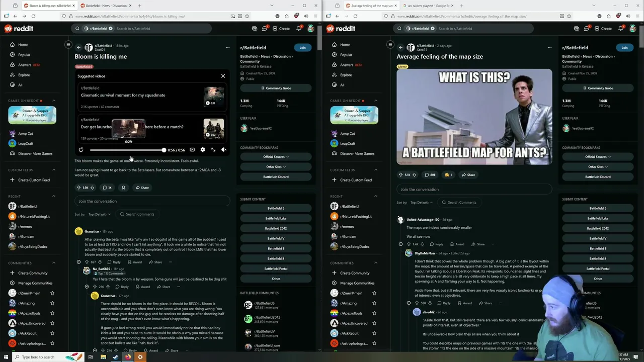644x362 pixels.
Task: Click Community Guide button, right window
Action: click(x=598, y=88)
